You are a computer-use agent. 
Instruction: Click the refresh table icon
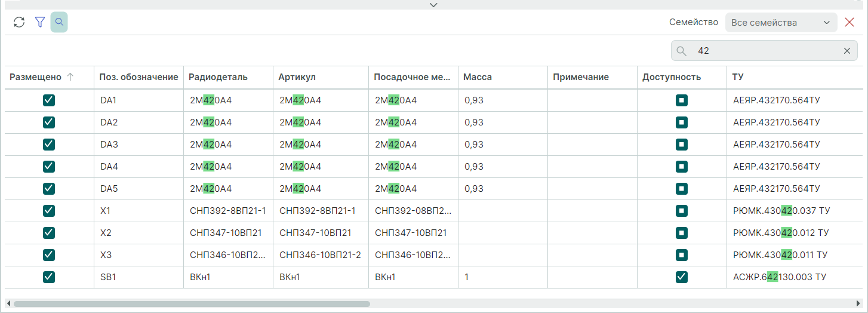[x=19, y=23]
